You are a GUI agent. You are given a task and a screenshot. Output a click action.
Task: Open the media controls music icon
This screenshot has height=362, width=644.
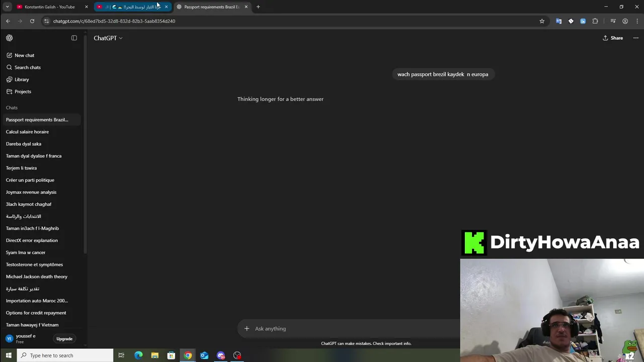coord(613,21)
